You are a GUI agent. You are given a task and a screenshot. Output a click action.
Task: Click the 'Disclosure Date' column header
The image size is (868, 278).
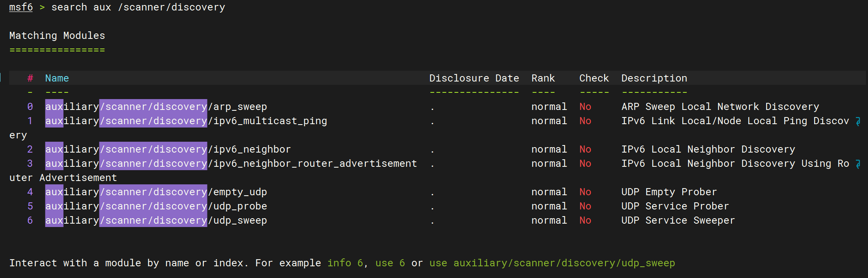pyautogui.click(x=474, y=78)
